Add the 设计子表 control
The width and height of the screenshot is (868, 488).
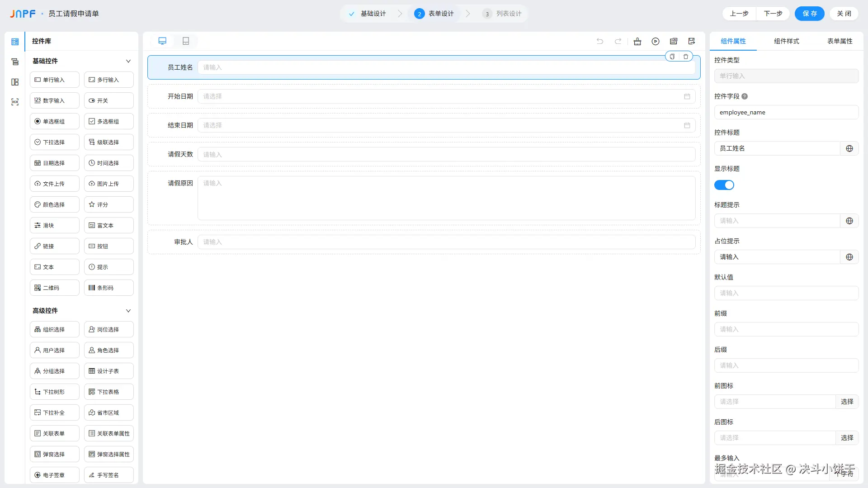(109, 371)
